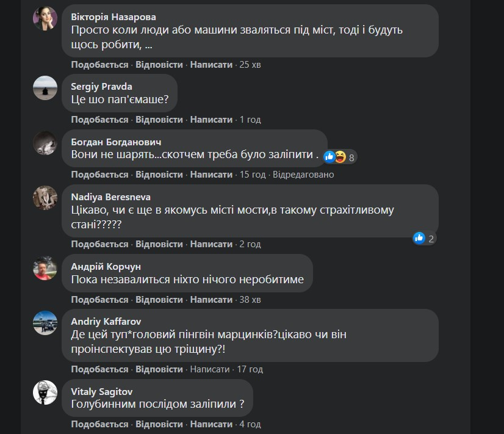This screenshot has height=434, width=504.
Task: Like Андрій Корчун's comment
Action: 99,300
